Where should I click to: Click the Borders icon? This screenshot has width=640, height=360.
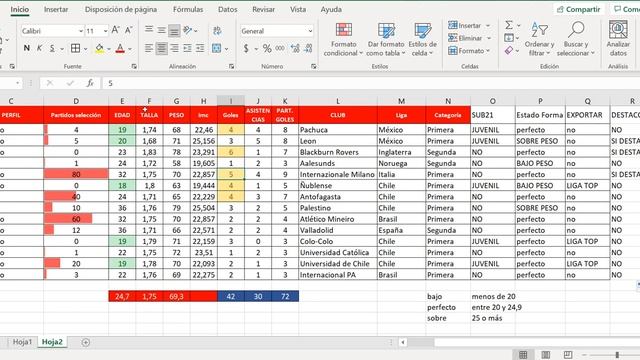point(75,48)
